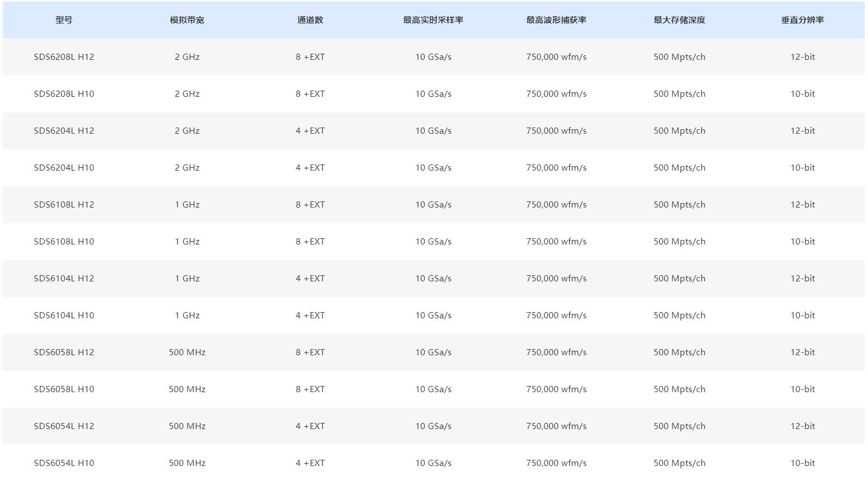Click 12-bit resolution in SDS6208L H12 row
Image resolution: width=868 pixels, height=485 pixels.
click(803, 57)
